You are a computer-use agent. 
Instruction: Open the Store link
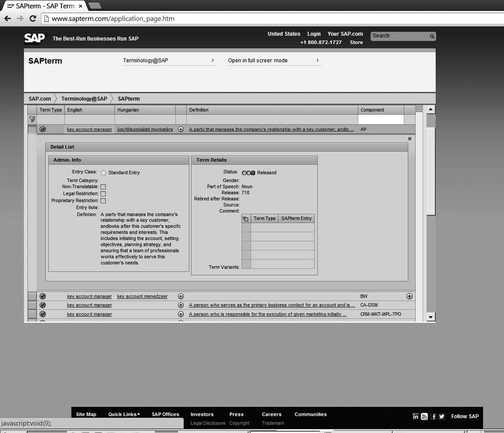pos(356,42)
